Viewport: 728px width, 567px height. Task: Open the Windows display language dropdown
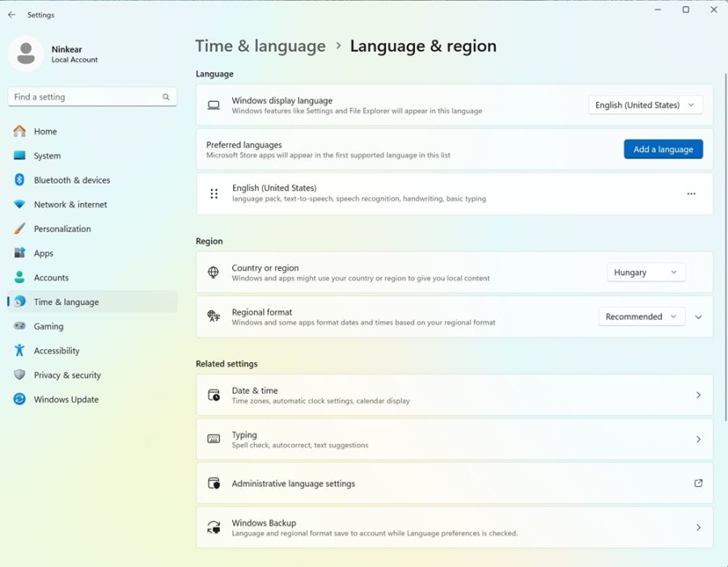coord(645,105)
